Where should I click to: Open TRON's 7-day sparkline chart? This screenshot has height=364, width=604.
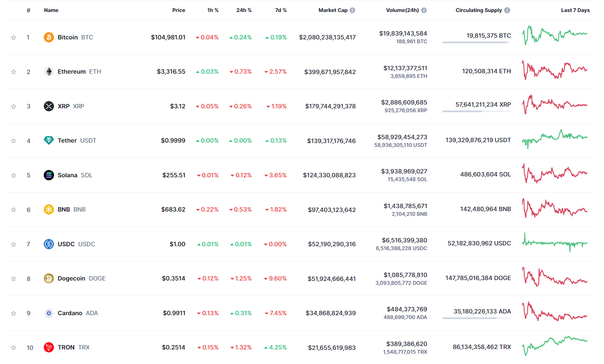(555, 346)
